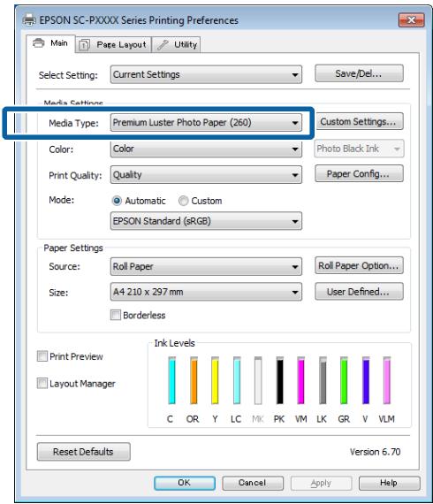Screen dimensions: 433x504
Task: Open the Media Type dropdown
Action: 206,123
